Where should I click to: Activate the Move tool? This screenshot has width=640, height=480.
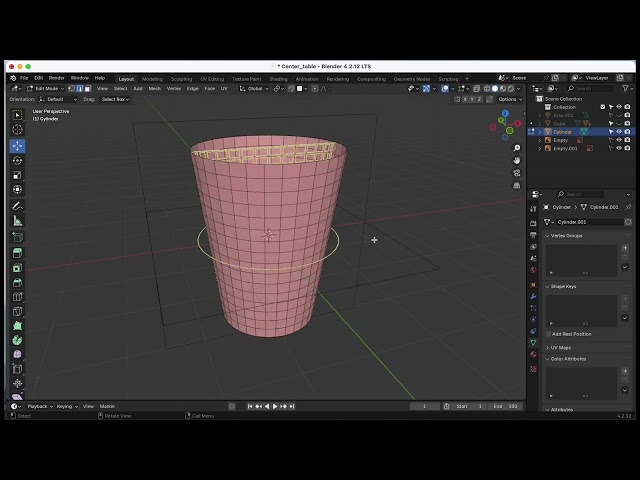[17, 146]
